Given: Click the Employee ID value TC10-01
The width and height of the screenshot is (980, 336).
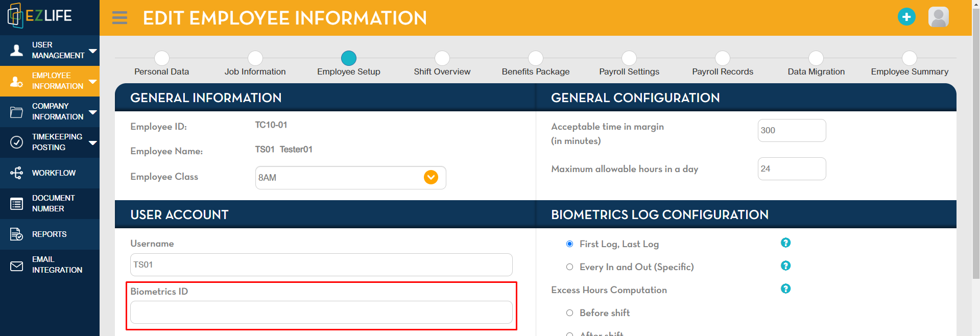Looking at the screenshot, I should (271, 125).
